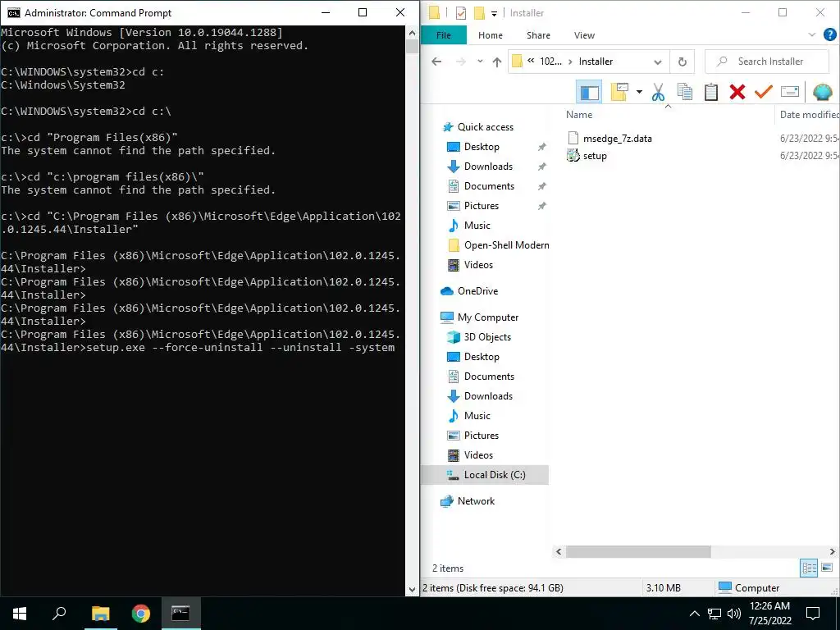Open recent locations dropdown arrow

point(480,62)
